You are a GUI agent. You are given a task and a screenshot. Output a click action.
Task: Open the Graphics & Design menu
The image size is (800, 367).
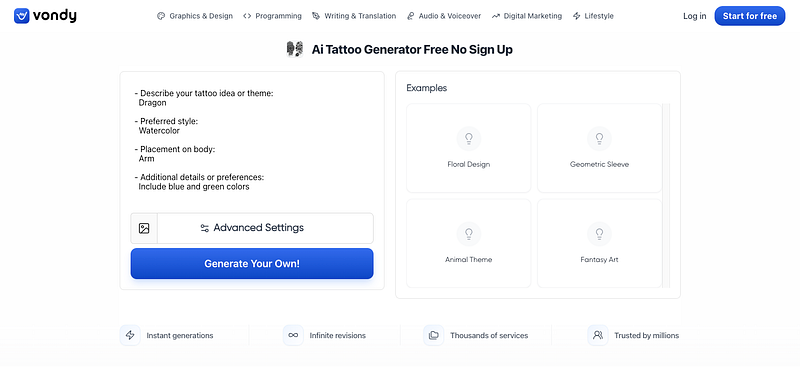click(x=195, y=16)
